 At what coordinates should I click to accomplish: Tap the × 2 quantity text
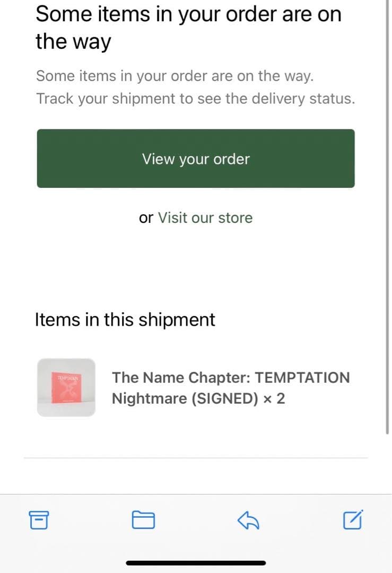tap(274, 398)
